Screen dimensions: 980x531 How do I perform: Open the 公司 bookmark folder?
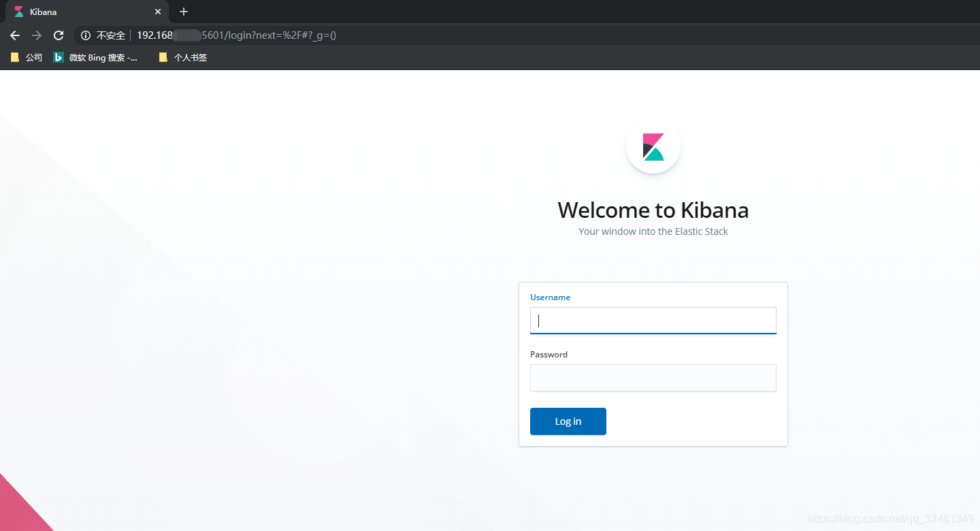coord(27,58)
